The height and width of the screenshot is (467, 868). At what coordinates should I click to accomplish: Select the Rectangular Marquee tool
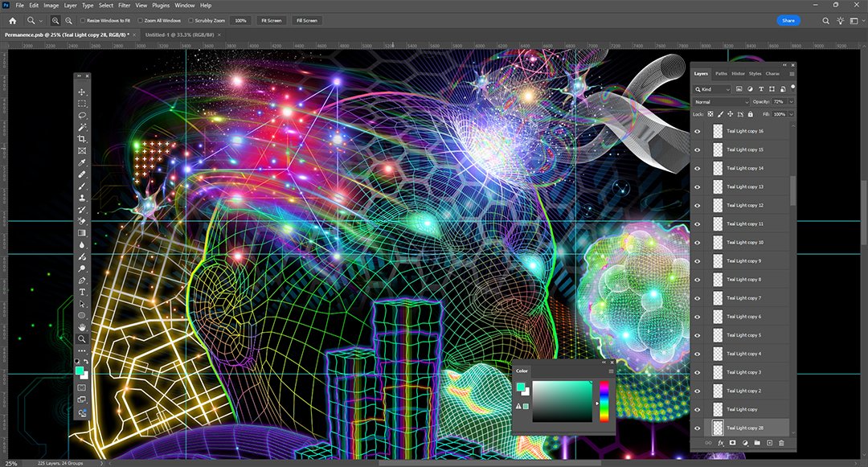[x=82, y=104]
